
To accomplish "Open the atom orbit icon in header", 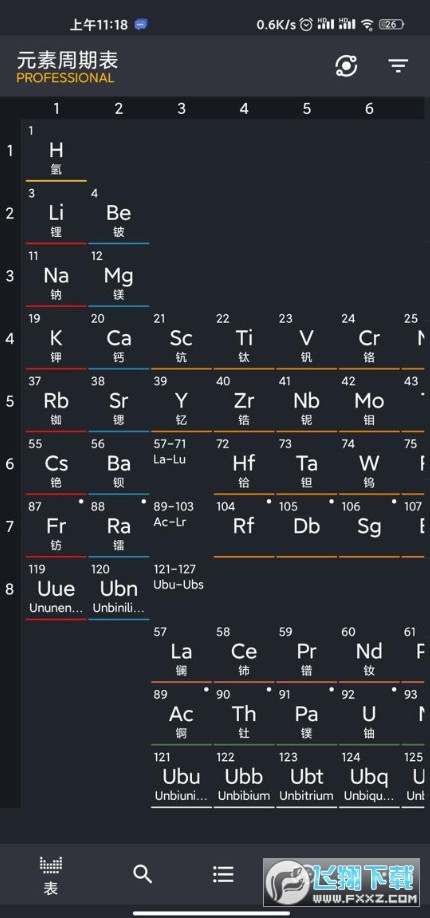I will click(x=346, y=66).
